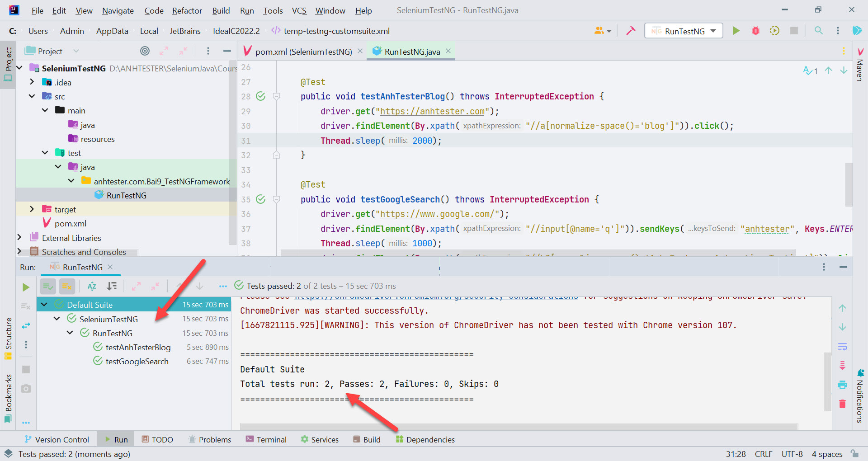Select the RunTestNG.java editor tab
Screen dimensions: 868x461
[412, 52]
